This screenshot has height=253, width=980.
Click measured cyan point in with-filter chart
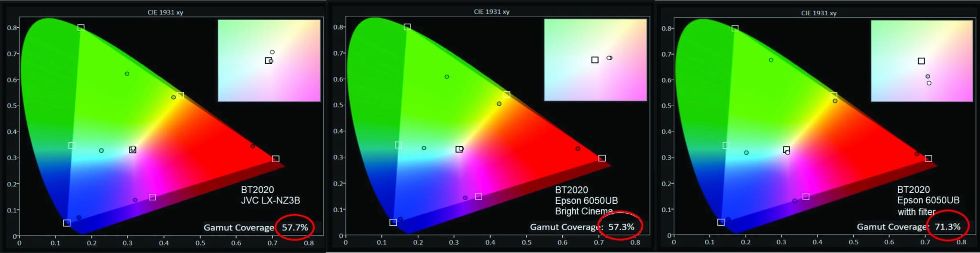(x=746, y=153)
